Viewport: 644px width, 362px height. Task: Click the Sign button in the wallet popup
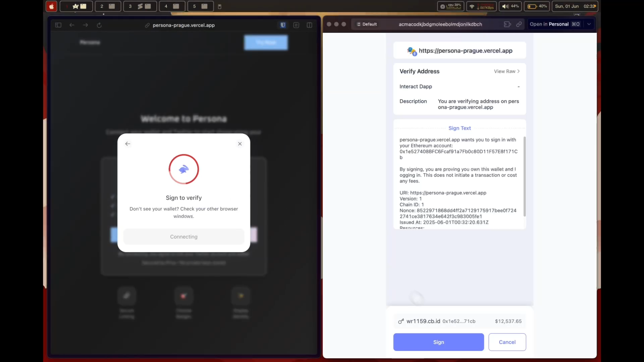point(438,342)
